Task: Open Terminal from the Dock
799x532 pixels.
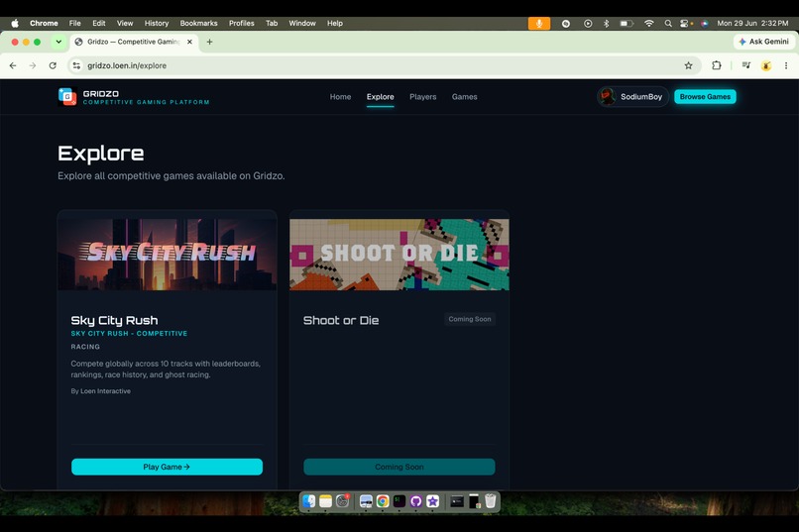Action: point(399,501)
